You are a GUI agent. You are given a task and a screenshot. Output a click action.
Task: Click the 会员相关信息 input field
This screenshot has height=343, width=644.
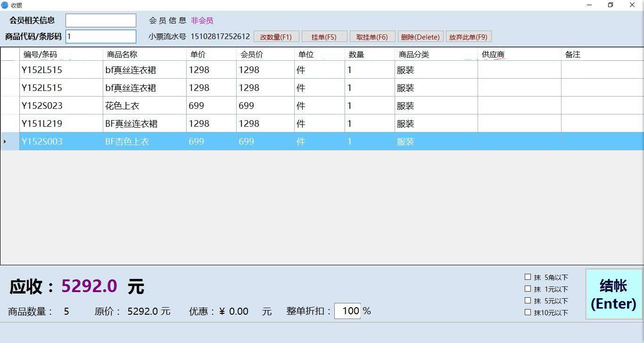[100, 20]
